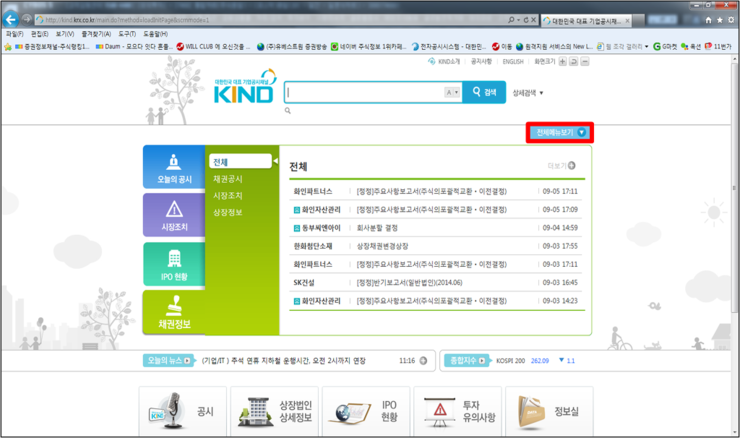The image size is (740, 438).
Task: Open 공지사항 top link
Action: (481, 62)
